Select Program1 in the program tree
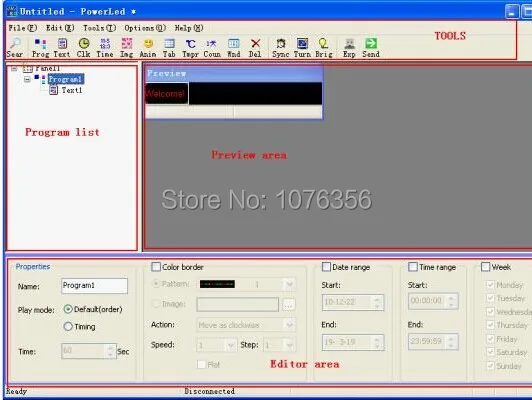532x400 pixels. point(65,79)
